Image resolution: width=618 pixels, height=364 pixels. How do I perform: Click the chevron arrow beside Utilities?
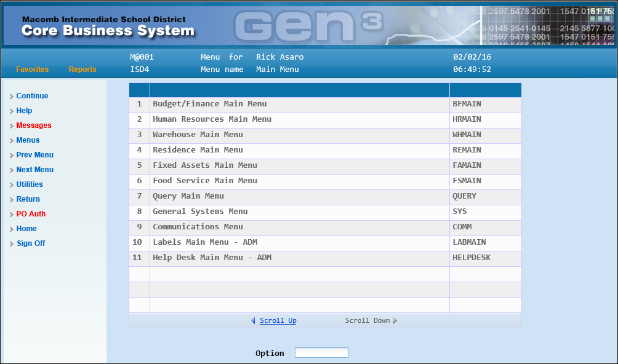coord(12,185)
